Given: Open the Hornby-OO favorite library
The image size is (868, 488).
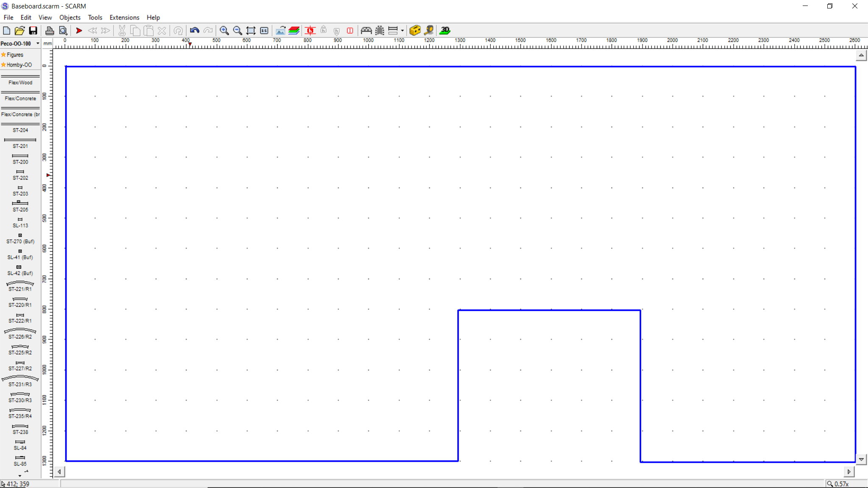Looking at the screenshot, I should click(19, 65).
